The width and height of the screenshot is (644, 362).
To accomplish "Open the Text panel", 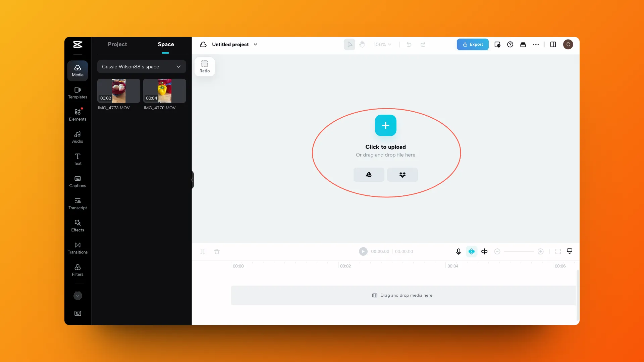I will 77,159.
